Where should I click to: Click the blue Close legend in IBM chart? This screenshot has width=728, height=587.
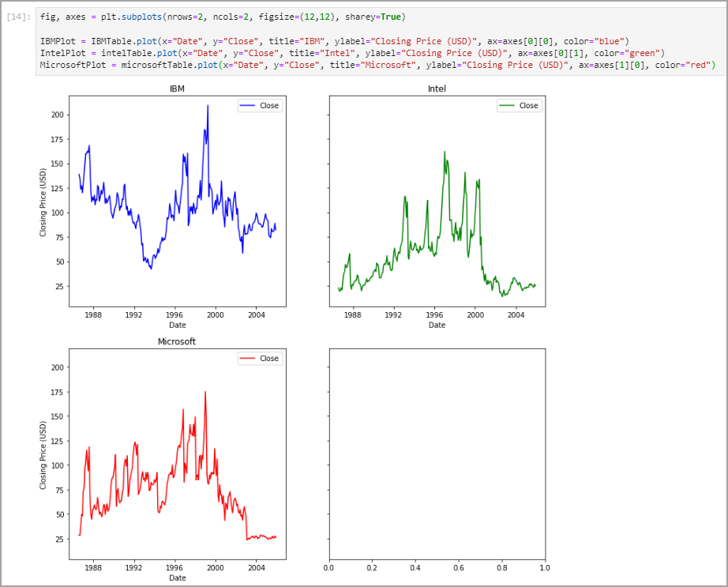[x=259, y=105]
